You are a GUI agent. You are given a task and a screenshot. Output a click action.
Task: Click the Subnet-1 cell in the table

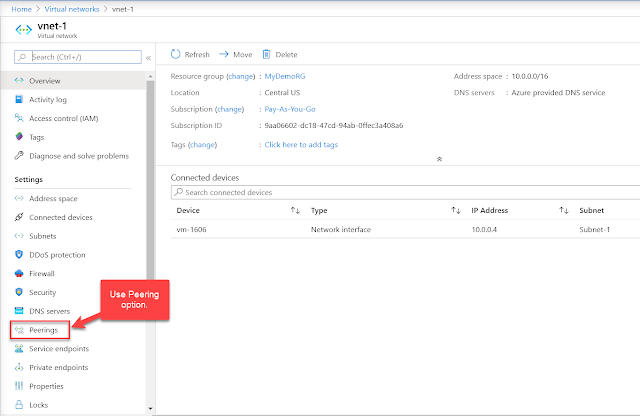(594, 229)
